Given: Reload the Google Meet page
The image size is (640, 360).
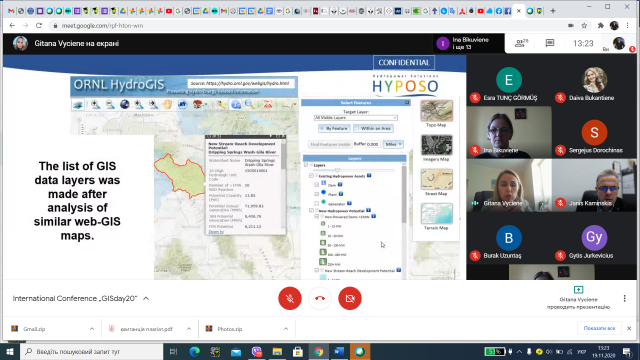Looking at the screenshot, I should [39, 25].
